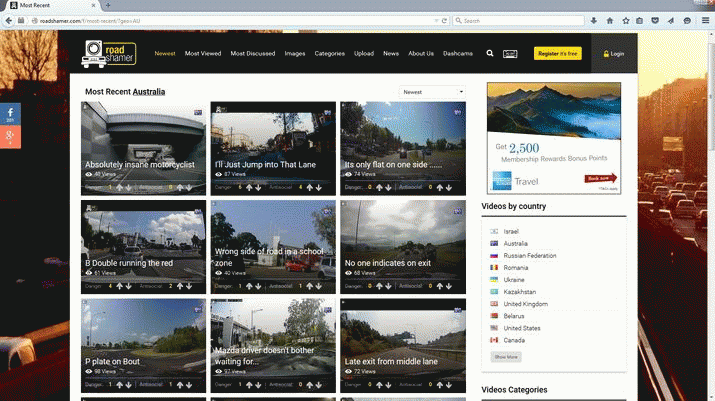The height and width of the screenshot is (401, 715).
Task: Open the browser downloads arrow icon
Action: coord(593,21)
